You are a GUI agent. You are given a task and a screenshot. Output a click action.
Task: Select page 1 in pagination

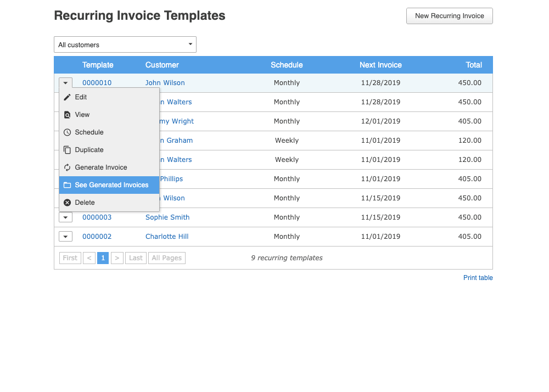(103, 258)
